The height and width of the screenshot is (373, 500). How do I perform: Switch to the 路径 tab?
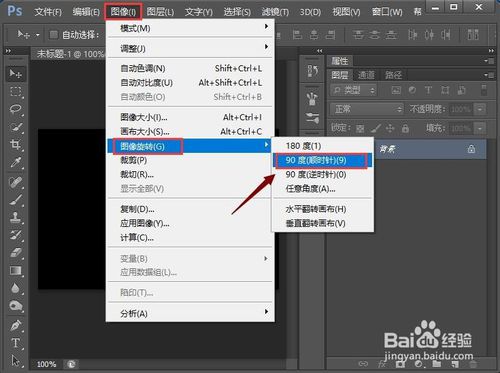pyautogui.click(x=393, y=75)
